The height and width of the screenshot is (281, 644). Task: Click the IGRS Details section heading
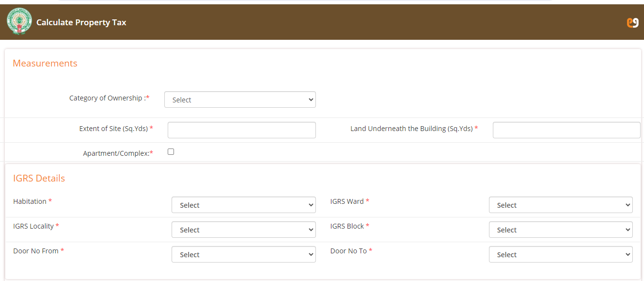point(39,178)
